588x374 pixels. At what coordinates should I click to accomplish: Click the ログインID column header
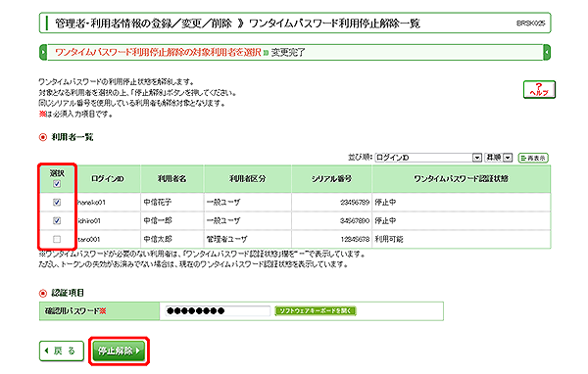pos(108,179)
